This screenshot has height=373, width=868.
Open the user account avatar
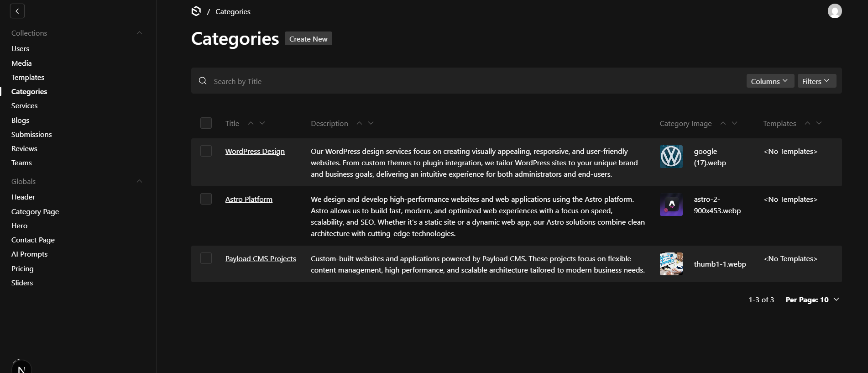[x=834, y=11]
